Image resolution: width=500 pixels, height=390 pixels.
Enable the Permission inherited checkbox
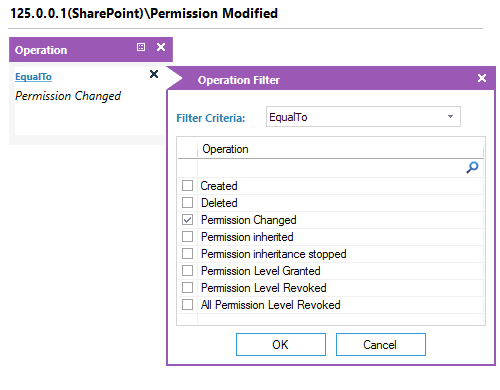click(187, 236)
